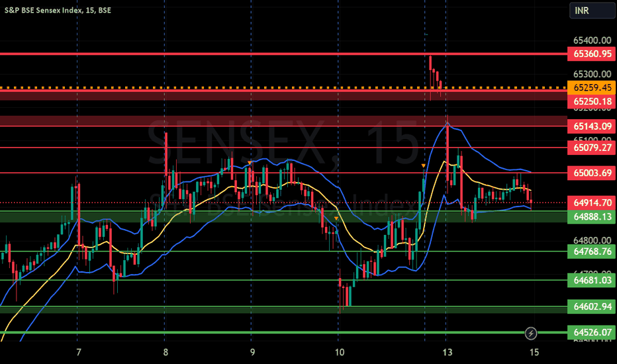This screenshot has width=617, height=364.
Task: Select the green 64602.94 price label
Action: (591, 306)
